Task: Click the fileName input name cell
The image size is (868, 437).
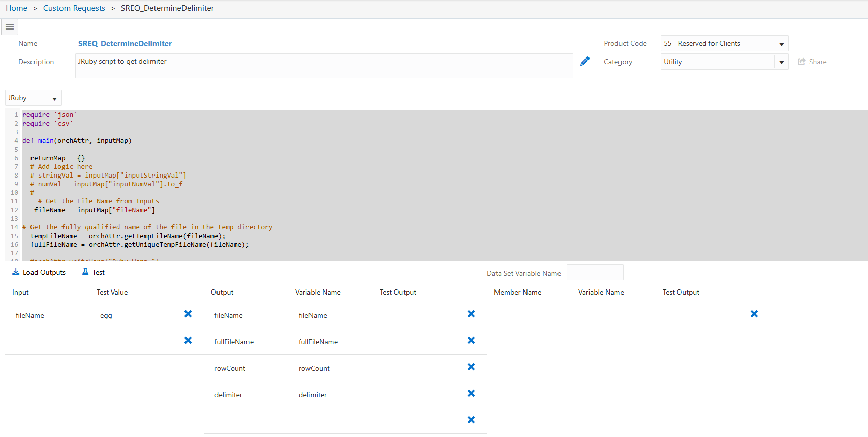Action: point(30,315)
